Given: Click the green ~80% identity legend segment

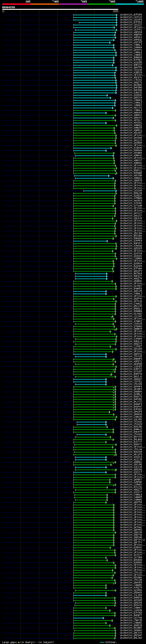Looking at the screenshot, I should point(101,4).
